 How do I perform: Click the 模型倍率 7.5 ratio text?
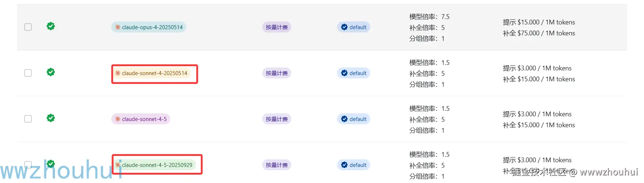pyautogui.click(x=429, y=17)
